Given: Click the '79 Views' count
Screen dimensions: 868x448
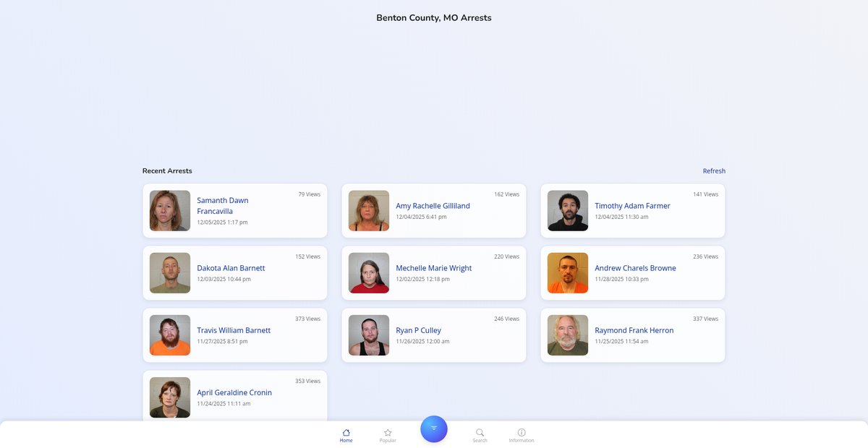Looking at the screenshot, I should [310, 194].
